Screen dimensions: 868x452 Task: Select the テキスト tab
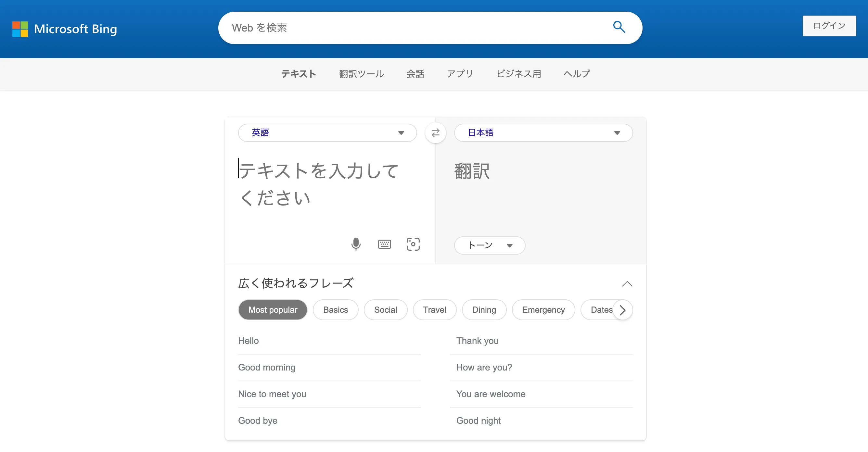click(299, 74)
